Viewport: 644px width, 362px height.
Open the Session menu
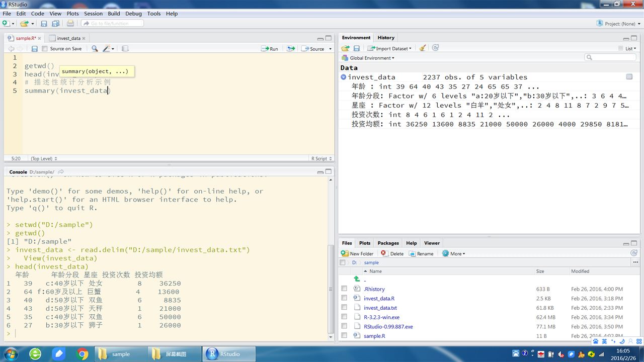[x=93, y=14]
